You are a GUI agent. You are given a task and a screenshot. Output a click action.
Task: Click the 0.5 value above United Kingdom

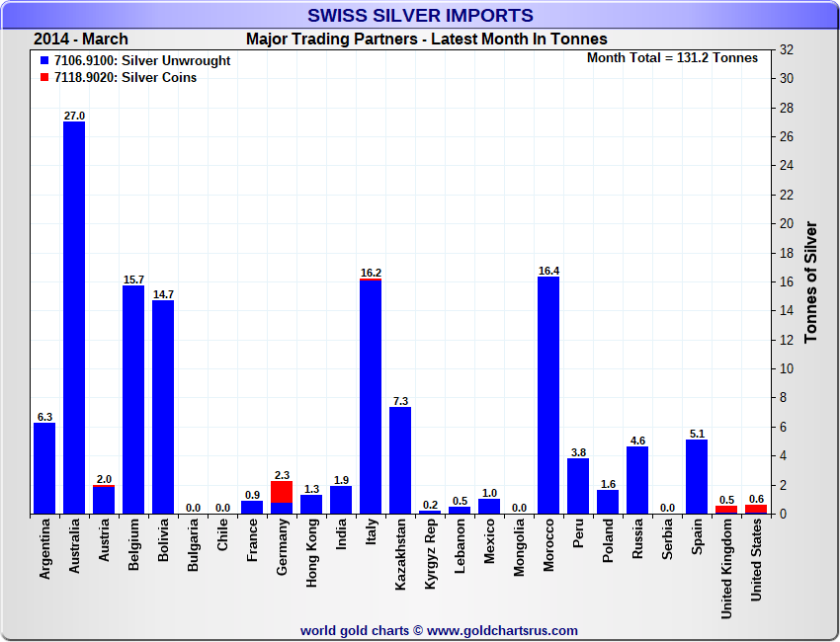pos(726,500)
